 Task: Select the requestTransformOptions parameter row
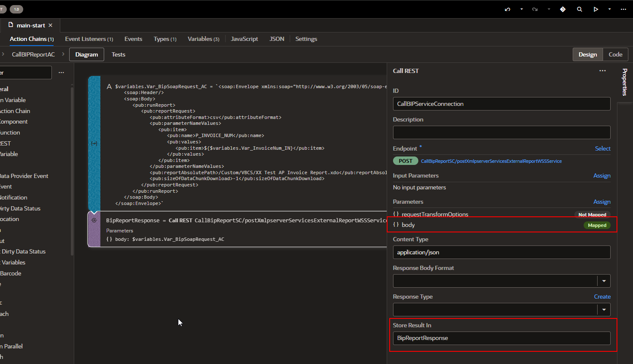pyautogui.click(x=501, y=214)
